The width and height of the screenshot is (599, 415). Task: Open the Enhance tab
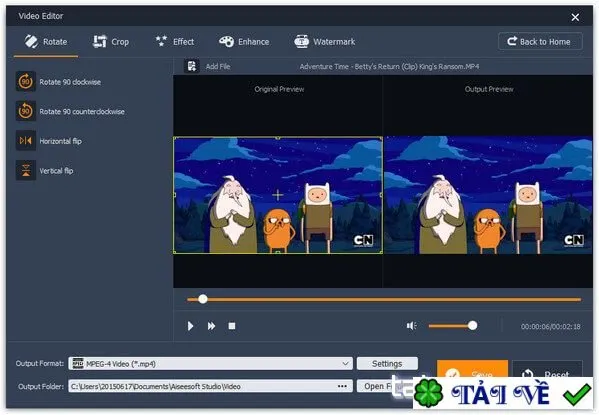coord(244,42)
